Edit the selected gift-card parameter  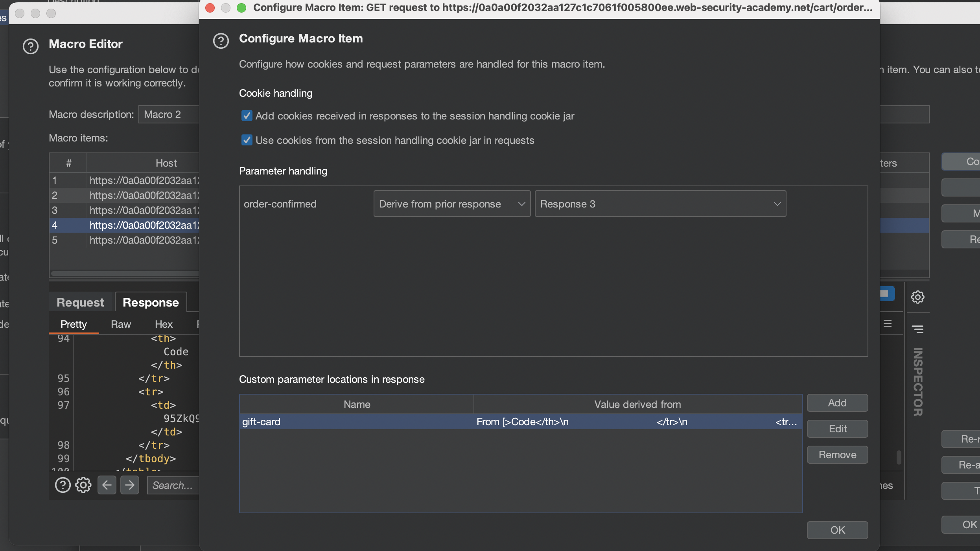837,429
